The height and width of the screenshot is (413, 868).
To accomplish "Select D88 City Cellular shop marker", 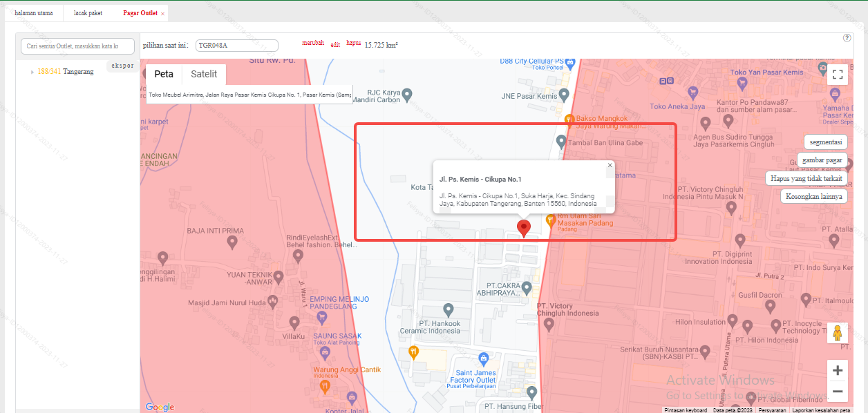I will pyautogui.click(x=570, y=64).
